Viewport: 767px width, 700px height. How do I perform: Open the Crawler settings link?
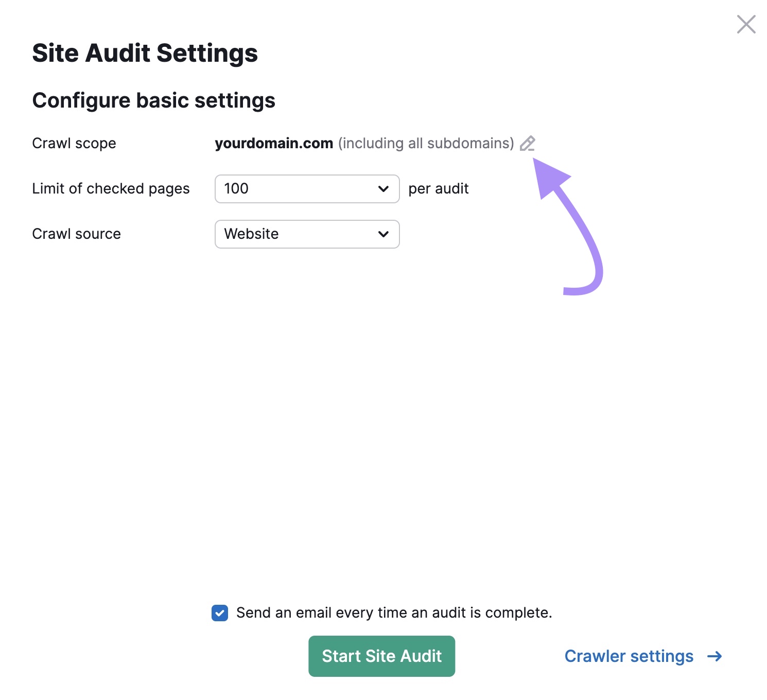[x=629, y=656]
